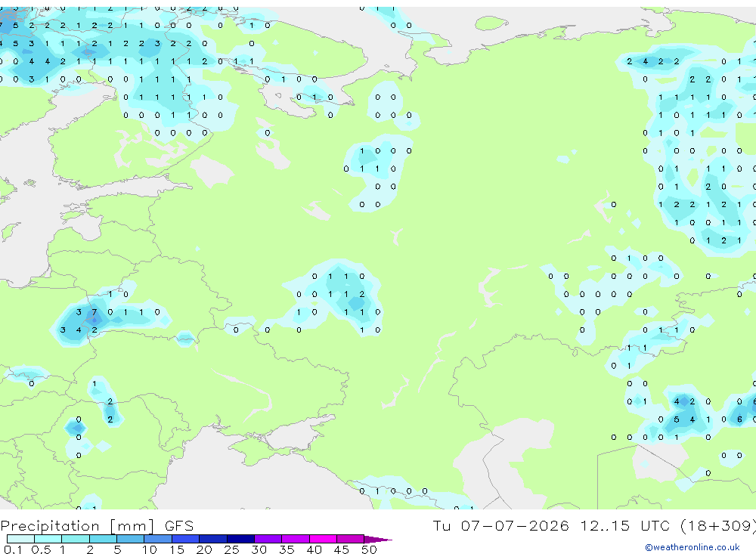The image size is (756, 554).
Task: Pick the legend swatch between 5 and 10
Action: (130, 539)
